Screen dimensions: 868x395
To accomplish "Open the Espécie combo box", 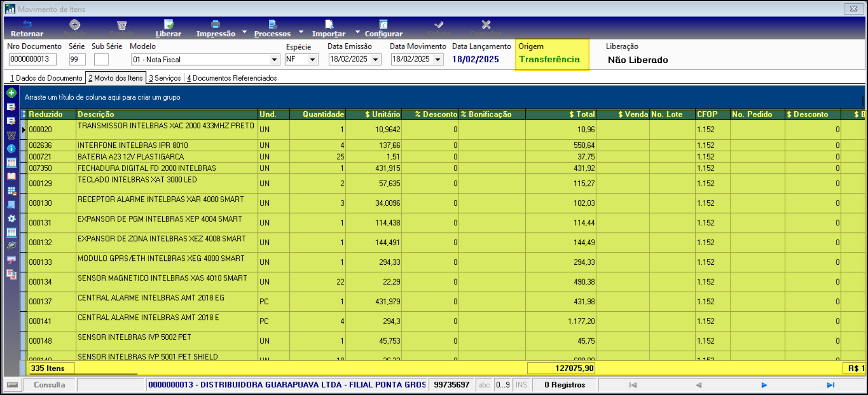I will pos(313,59).
